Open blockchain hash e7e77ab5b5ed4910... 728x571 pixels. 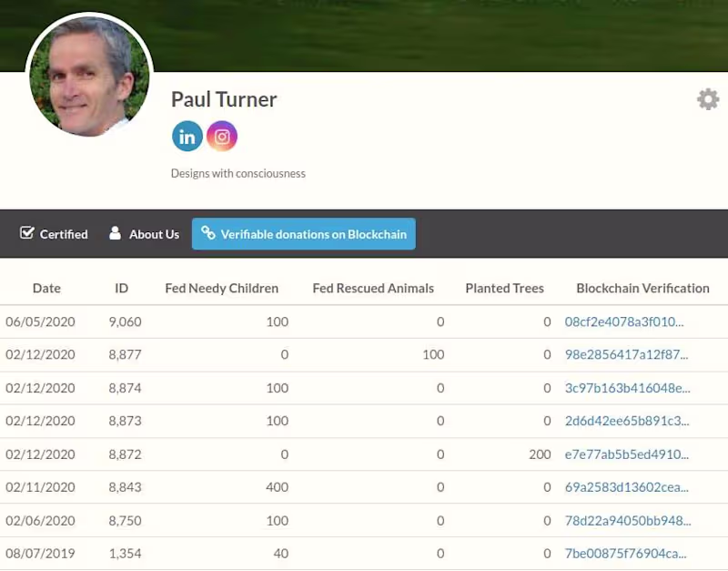point(627,454)
